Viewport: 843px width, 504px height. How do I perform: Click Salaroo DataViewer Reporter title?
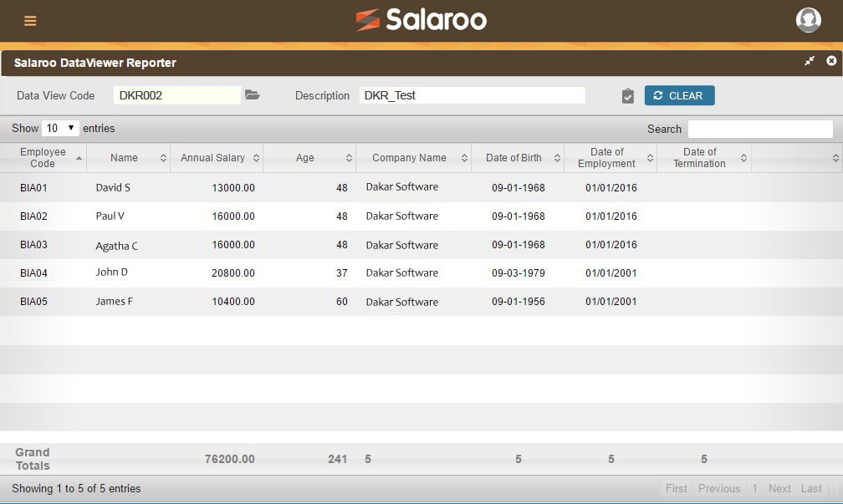point(95,63)
